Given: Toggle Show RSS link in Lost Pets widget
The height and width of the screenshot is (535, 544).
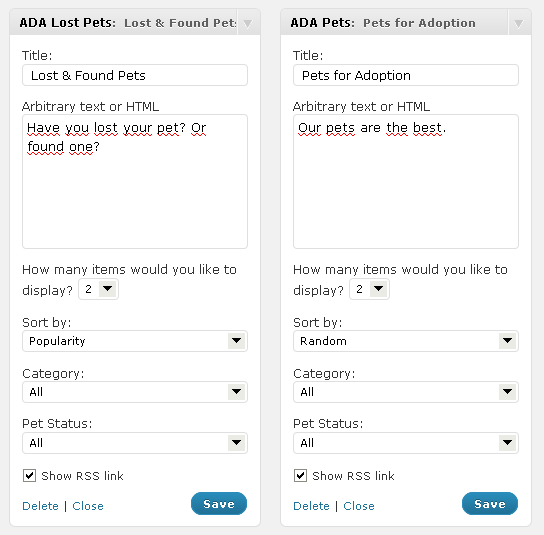Looking at the screenshot, I should pos(29,475).
